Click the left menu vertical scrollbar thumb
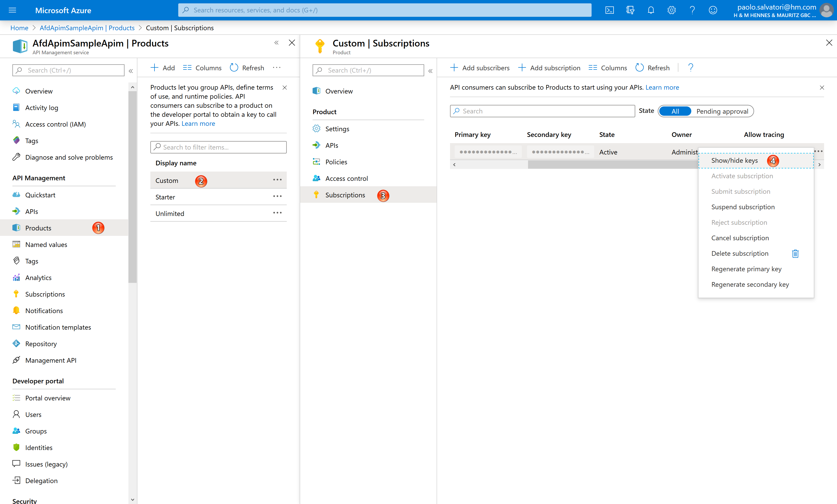 tap(133, 187)
